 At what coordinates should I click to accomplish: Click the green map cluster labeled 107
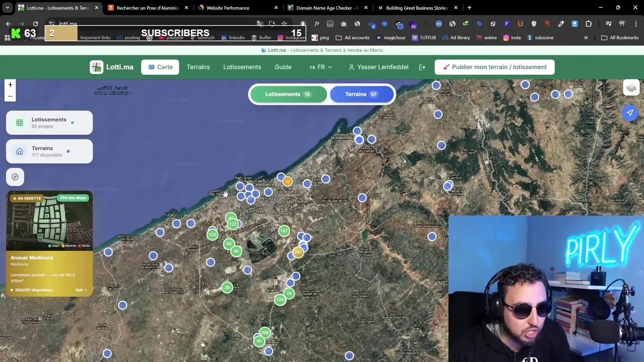click(284, 231)
